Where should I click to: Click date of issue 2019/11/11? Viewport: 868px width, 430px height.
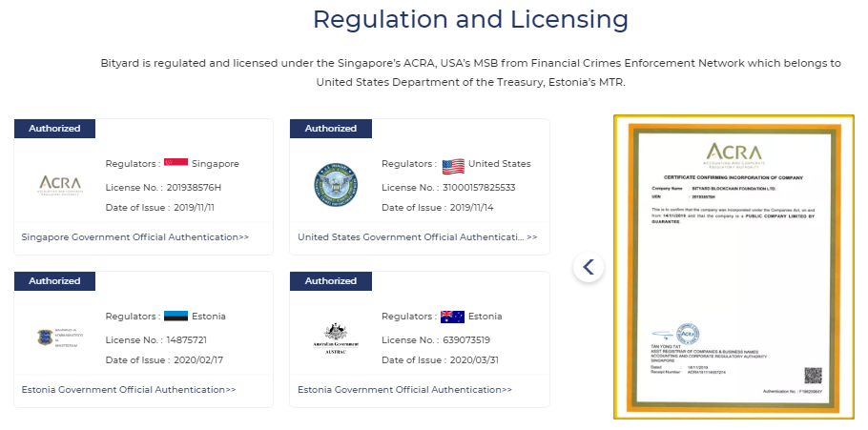[194, 208]
